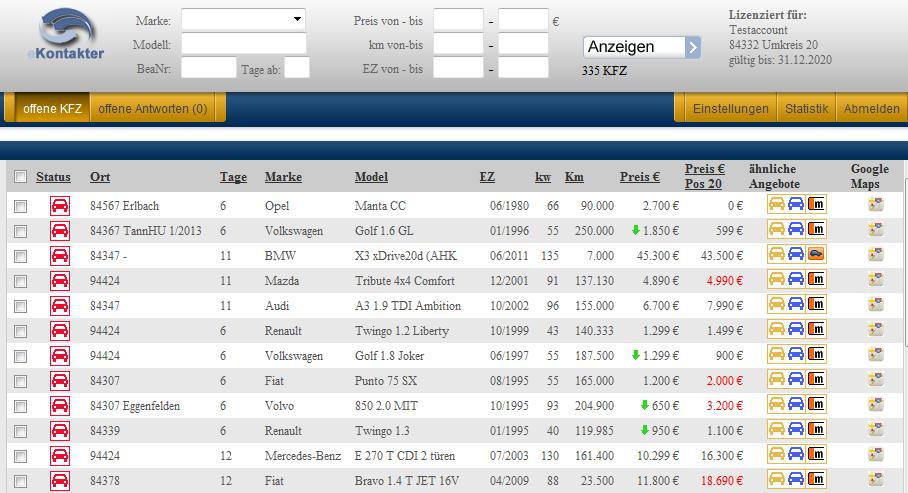Click the red status icon for Volvo 850 2.0 MIT
The height and width of the screenshot is (493, 908).
pyautogui.click(x=60, y=406)
